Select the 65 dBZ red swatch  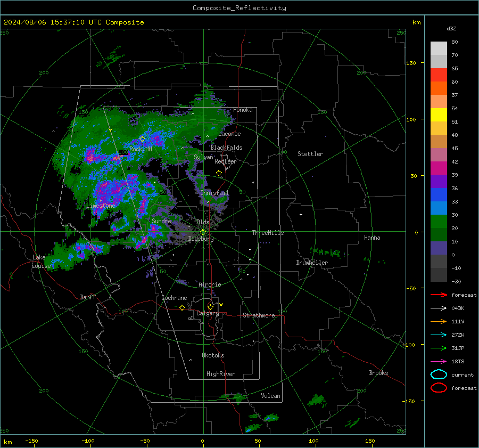pos(439,75)
